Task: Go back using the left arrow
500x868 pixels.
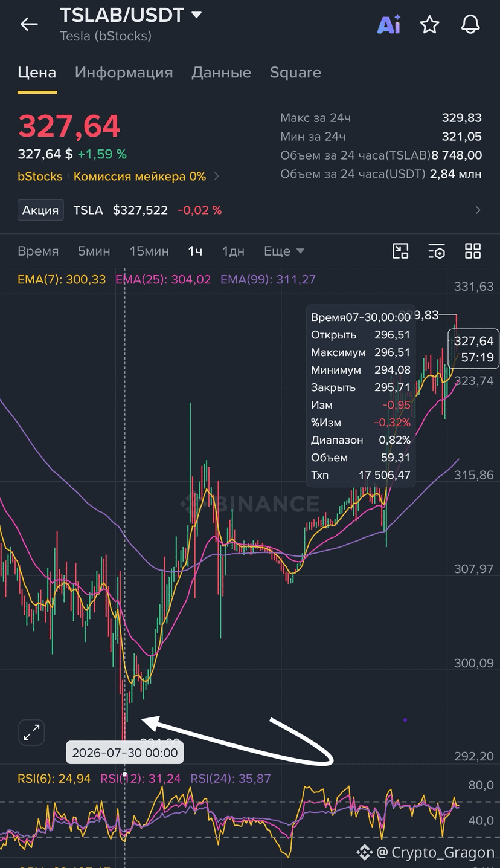Action: [x=29, y=24]
